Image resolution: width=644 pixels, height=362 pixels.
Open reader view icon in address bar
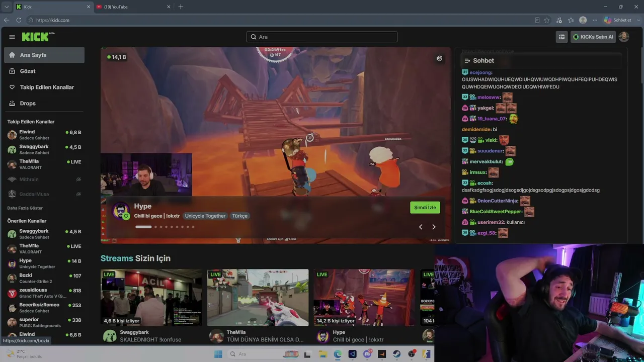click(537, 20)
